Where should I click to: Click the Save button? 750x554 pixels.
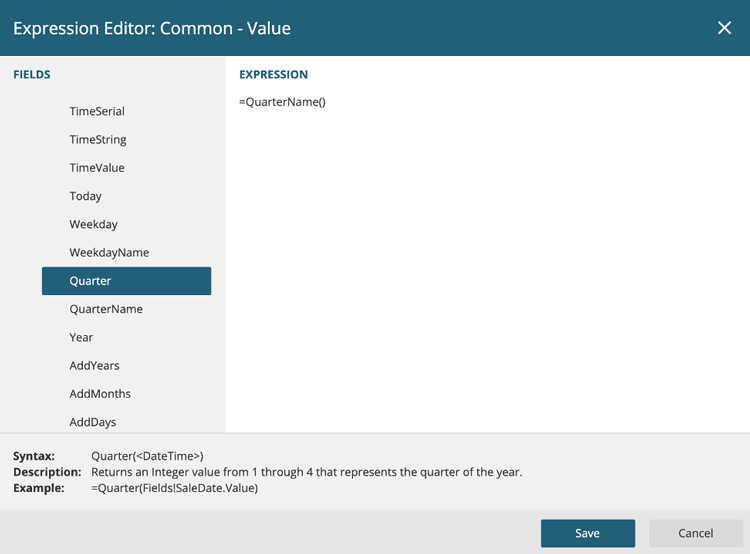588,533
